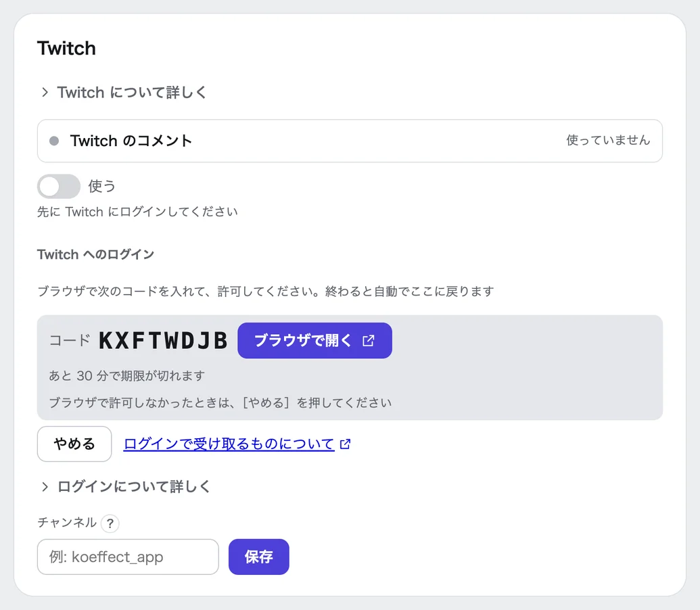Expand 'Twitch について詳しく' section

pos(124,93)
